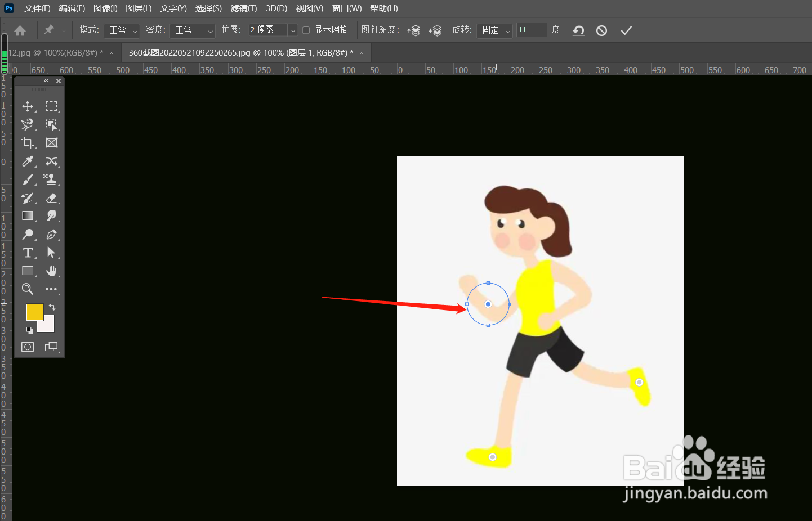The height and width of the screenshot is (521, 812).
Task: Click the rotation degree field showing 11
Action: [x=532, y=30]
